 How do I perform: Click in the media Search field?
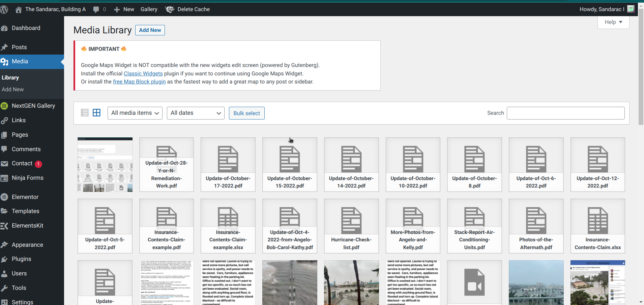point(565,113)
